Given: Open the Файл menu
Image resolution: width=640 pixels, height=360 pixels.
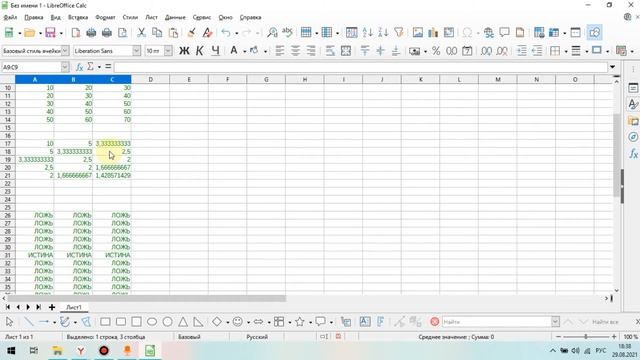Looking at the screenshot, I should pos(10,17).
